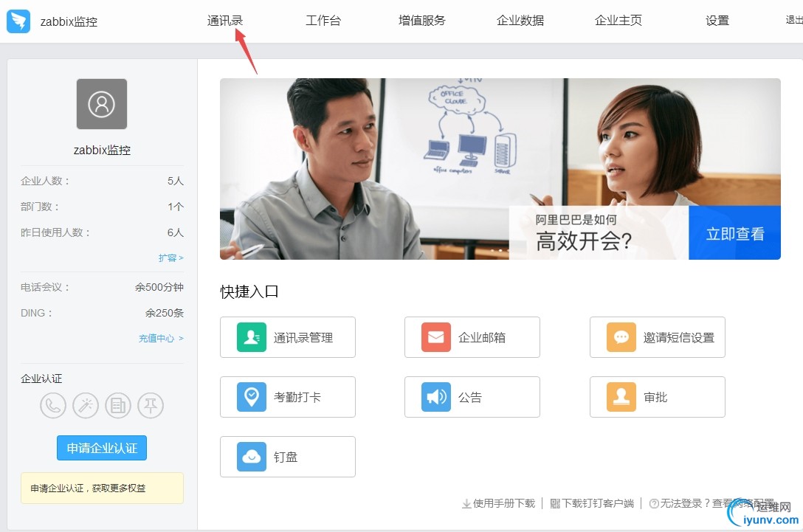Click the 钉盘 cloud icon
Screen dimensions: 803x532
coord(252,456)
